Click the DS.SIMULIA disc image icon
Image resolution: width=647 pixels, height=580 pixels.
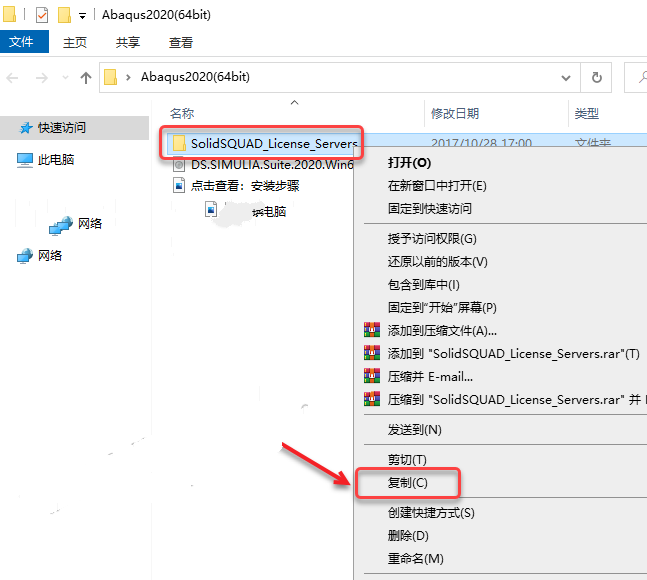[x=179, y=165]
